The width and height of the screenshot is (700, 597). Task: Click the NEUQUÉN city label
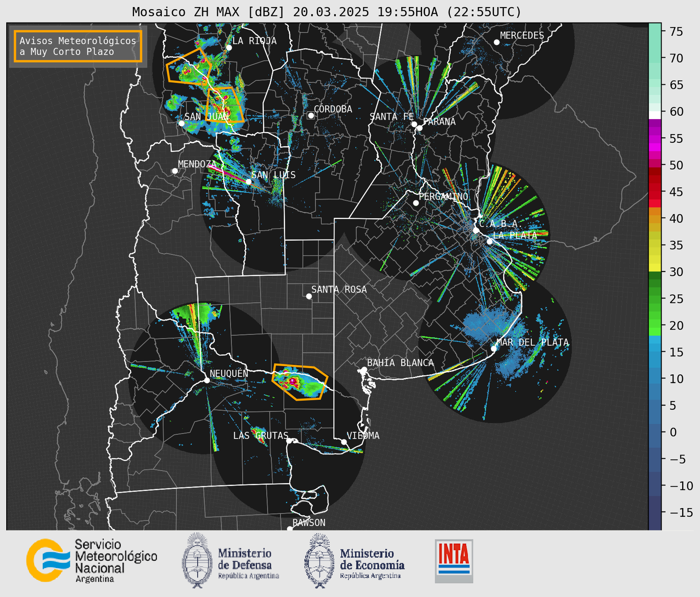229,373
